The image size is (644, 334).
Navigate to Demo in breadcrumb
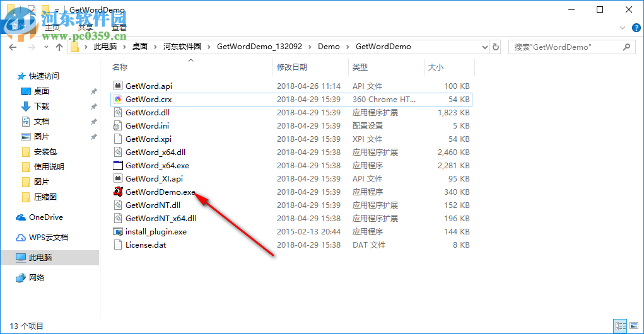pos(329,47)
